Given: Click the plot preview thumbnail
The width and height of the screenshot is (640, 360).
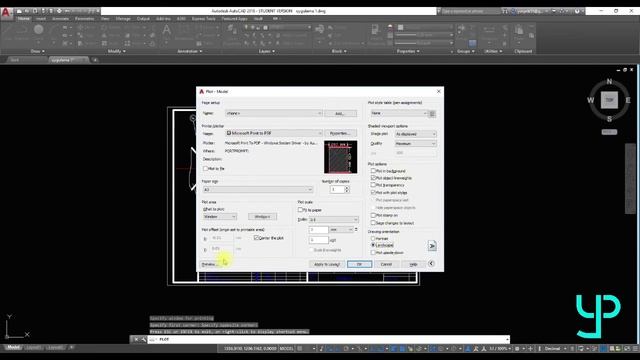Looking at the screenshot, I should point(340,157).
